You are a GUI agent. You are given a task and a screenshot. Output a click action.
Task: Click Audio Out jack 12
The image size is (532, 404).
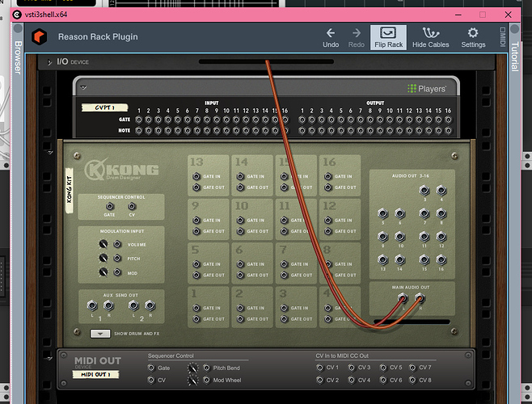tap(441, 237)
